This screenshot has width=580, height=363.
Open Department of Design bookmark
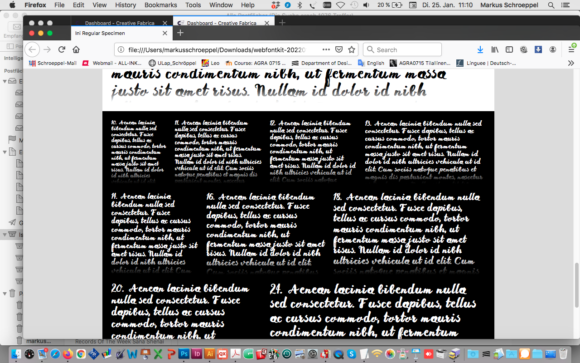tap(322, 63)
